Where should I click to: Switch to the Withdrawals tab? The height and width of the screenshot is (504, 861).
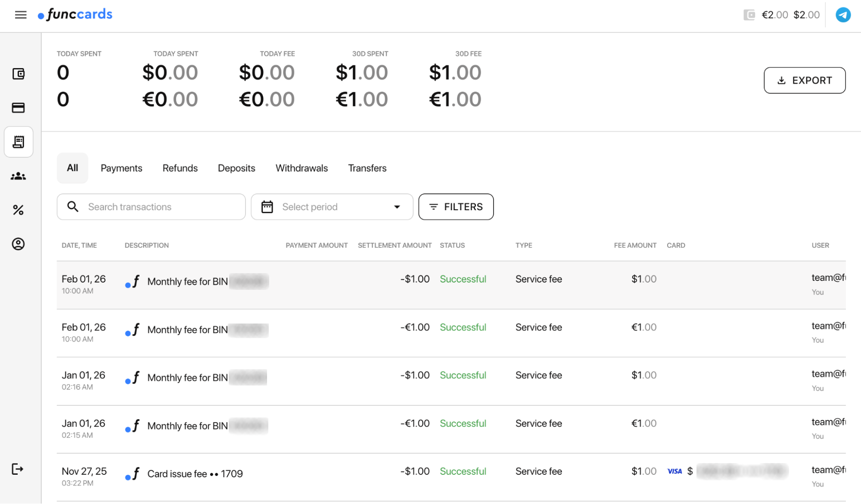302,168
